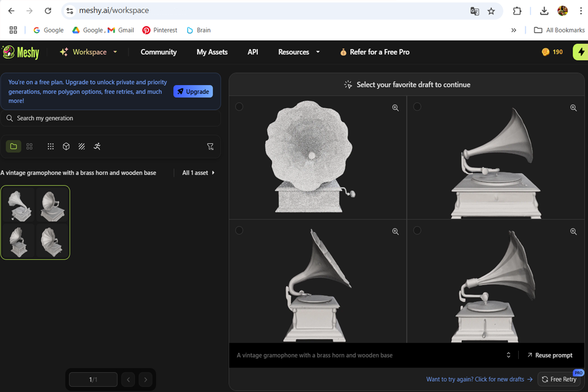
Task: Go to next page of generations
Action: point(146,380)
